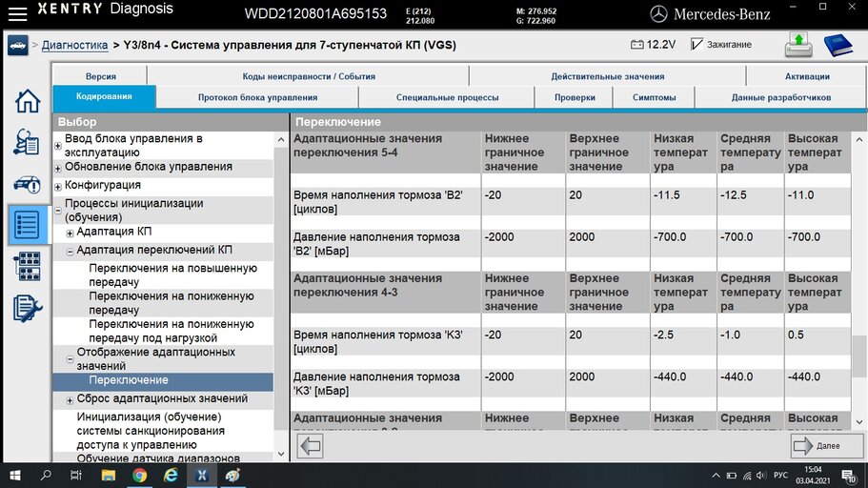Viewport: 868px width, 488px height.
Task: Click the РУС language indicator
Action: [780, 476]
